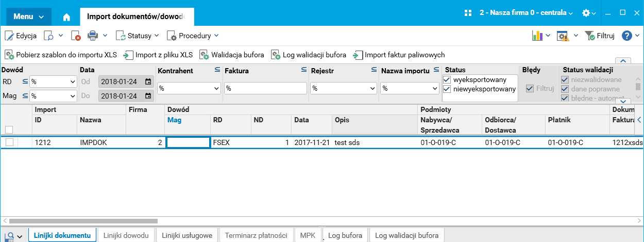This screenshot has width=644, height=242.
Task: Click the Edycja pencil icon
Action: coord(10,36)
